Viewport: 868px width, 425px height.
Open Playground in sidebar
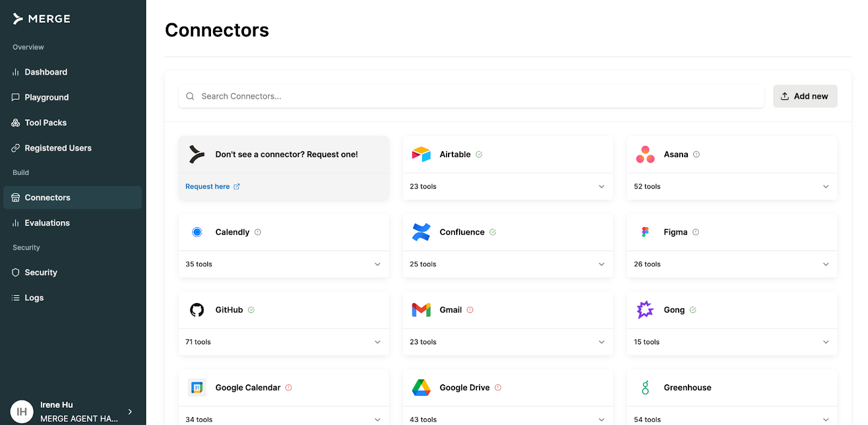pos(72,98)
